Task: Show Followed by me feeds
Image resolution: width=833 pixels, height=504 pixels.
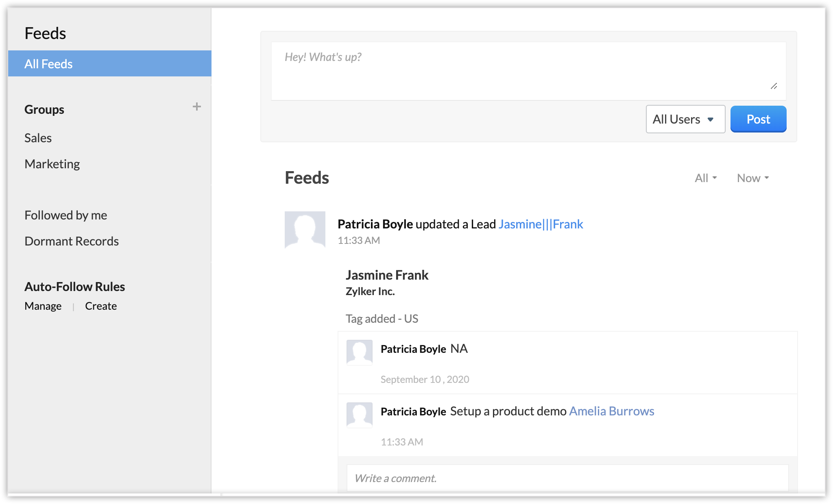Action: tap(66, 215)
